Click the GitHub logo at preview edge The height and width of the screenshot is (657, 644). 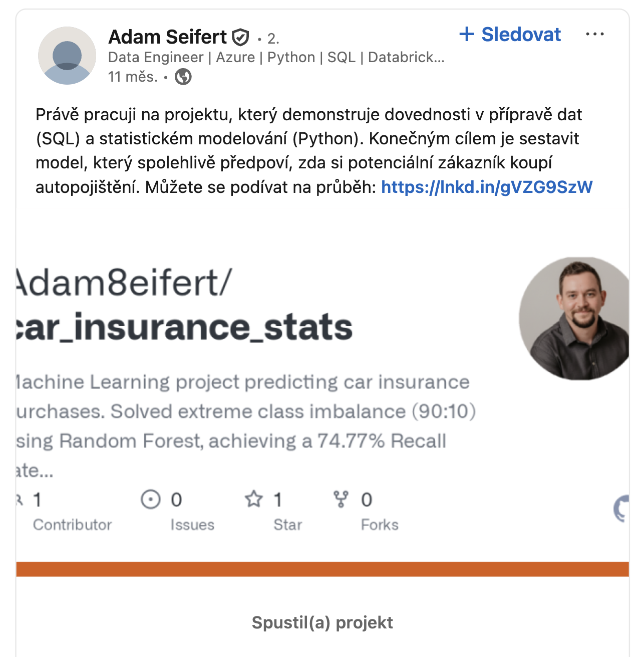[x=621, y=509]
